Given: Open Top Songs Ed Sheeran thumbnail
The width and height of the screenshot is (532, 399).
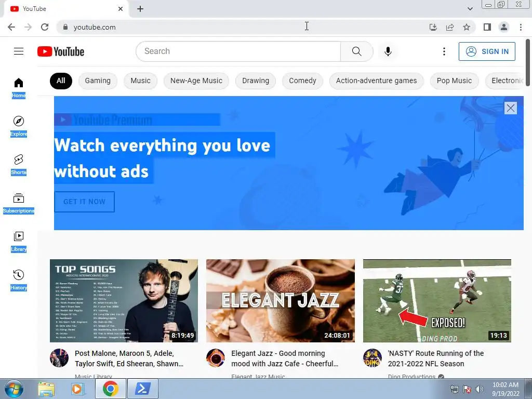Looking at the screenshot, I should coord(124,301).
